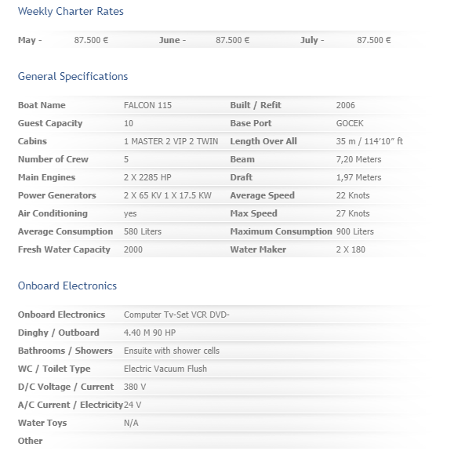Select '1 MASTER 2 VIP 2 TWIN' text
The image size is (476, 451).
(171, 141)
